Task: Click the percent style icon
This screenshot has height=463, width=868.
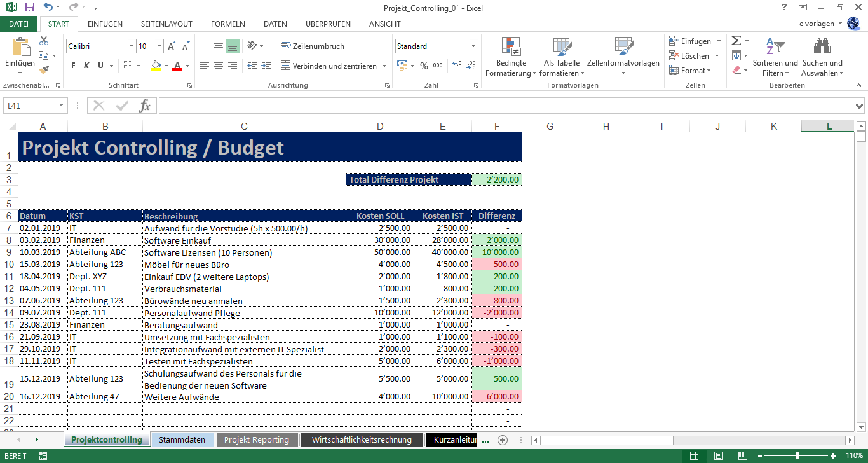Action: click(424, 66)
